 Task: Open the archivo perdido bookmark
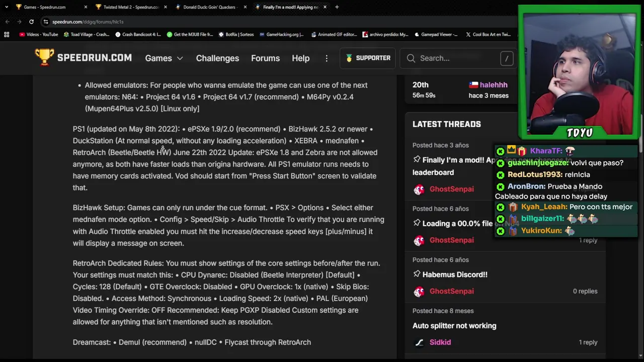[x=385, y=35]
